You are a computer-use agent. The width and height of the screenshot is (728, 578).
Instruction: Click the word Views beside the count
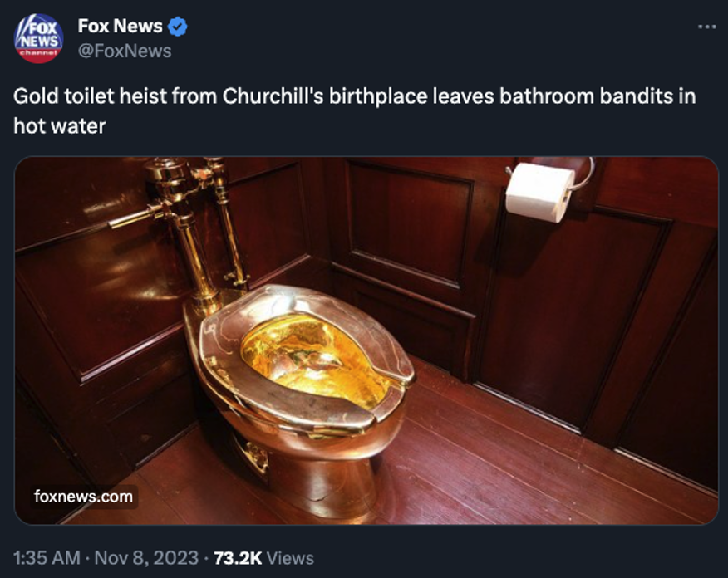(290, 558)
